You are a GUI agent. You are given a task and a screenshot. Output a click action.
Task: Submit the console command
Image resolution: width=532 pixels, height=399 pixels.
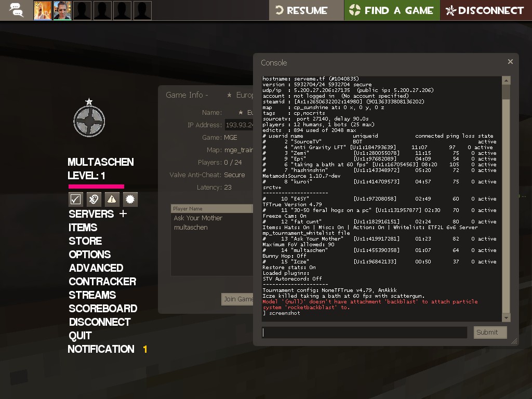(x=490, y=332)
